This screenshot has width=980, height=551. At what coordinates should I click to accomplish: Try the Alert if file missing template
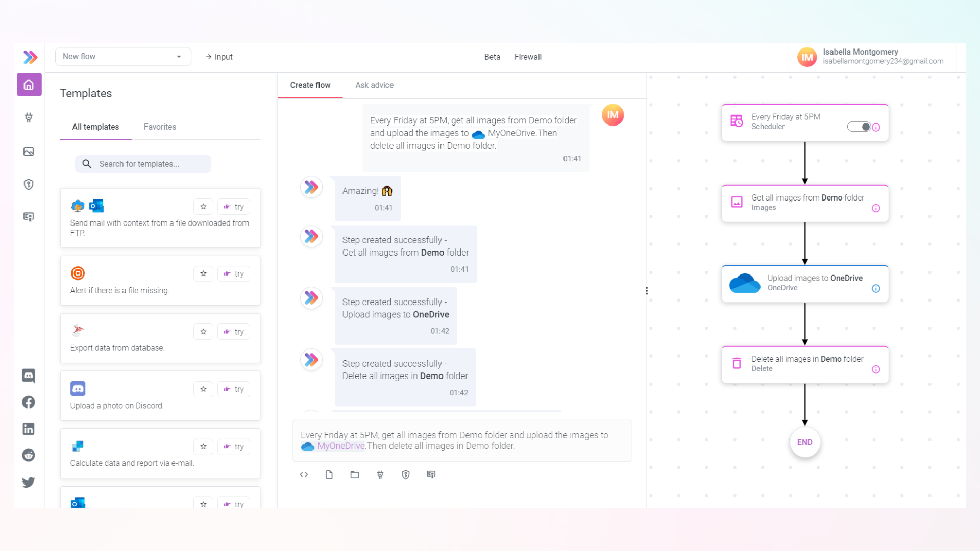click(234, 273)
